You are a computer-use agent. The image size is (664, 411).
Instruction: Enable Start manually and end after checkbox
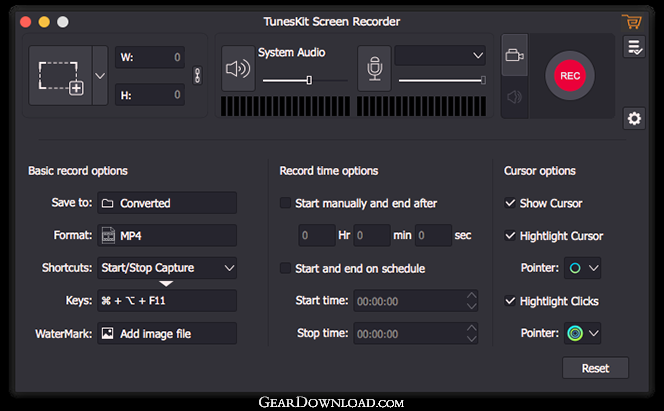(x=285, y=203)
